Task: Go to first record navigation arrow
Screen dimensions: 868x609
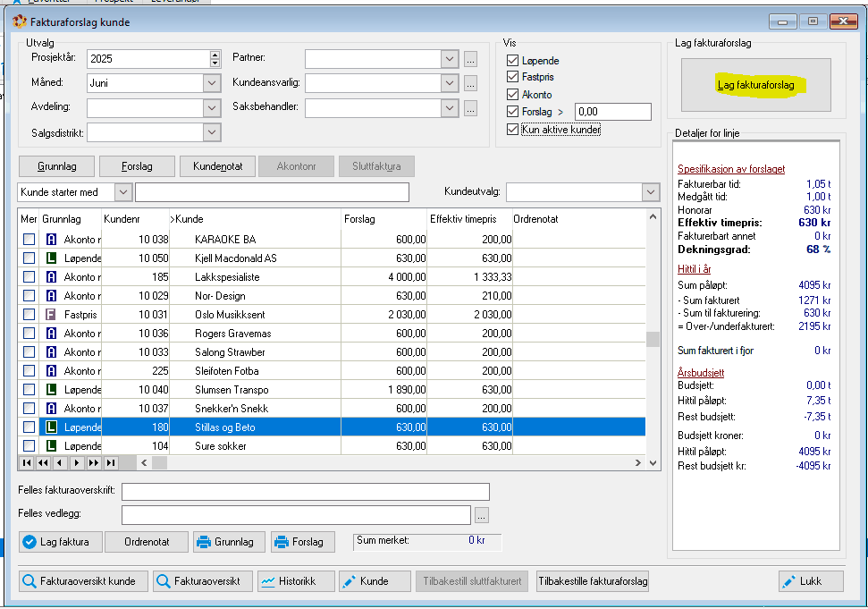Action: [27, 463]
